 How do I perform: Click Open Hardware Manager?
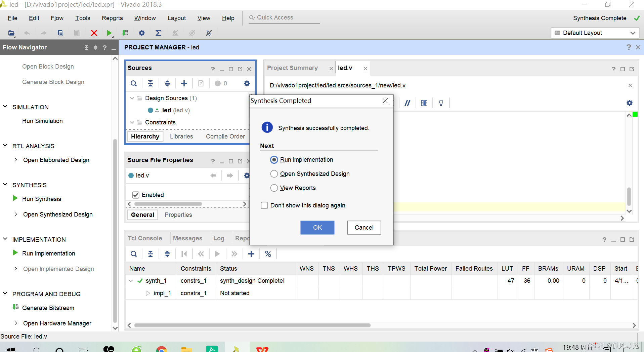tap(57, 323)
